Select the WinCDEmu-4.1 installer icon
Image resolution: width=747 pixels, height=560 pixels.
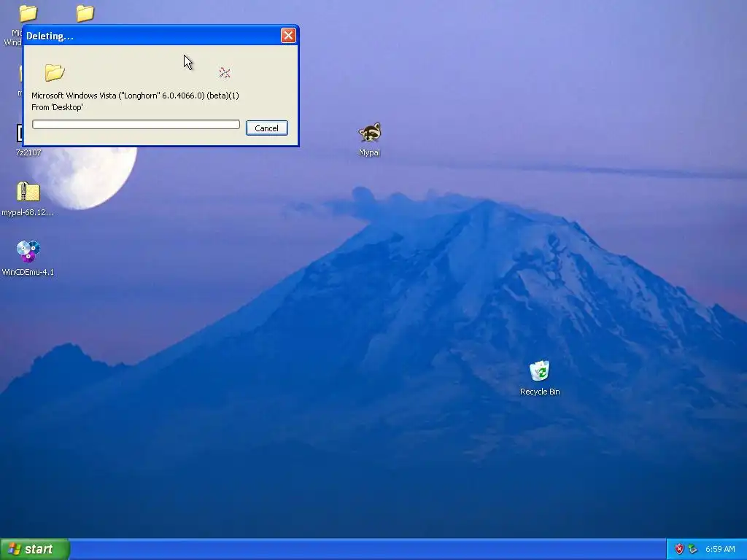[x=28, y=252]
